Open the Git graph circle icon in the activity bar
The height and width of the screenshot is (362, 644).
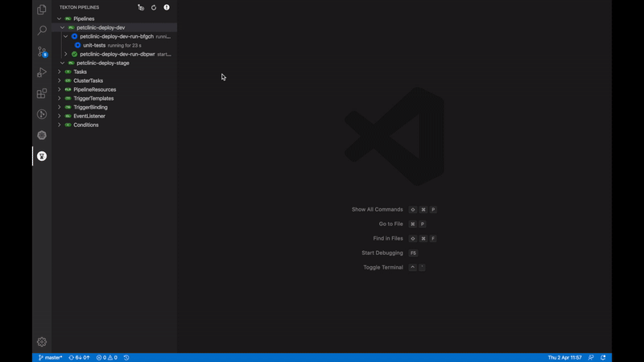tap(42, 114)
